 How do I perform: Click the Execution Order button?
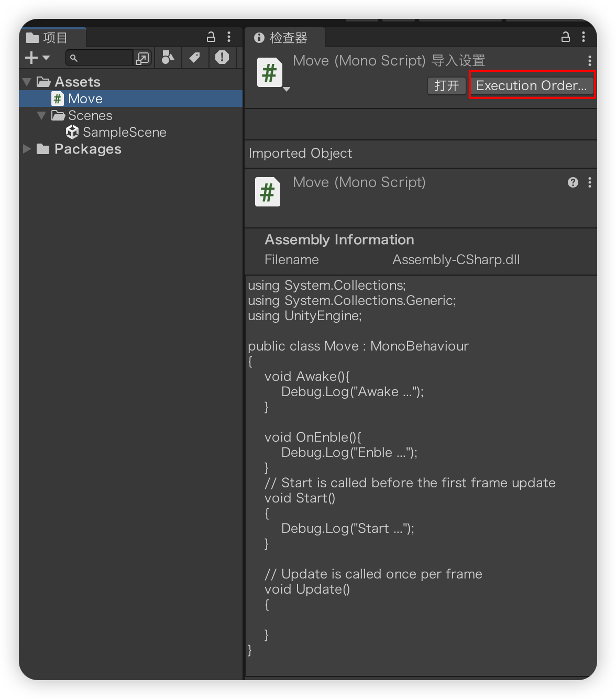(x=531, y=85)
